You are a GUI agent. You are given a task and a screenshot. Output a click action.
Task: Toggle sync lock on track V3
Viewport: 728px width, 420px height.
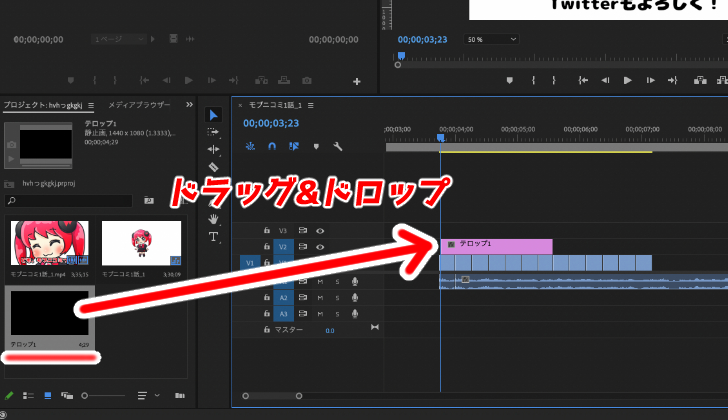(x=303, y=230)
